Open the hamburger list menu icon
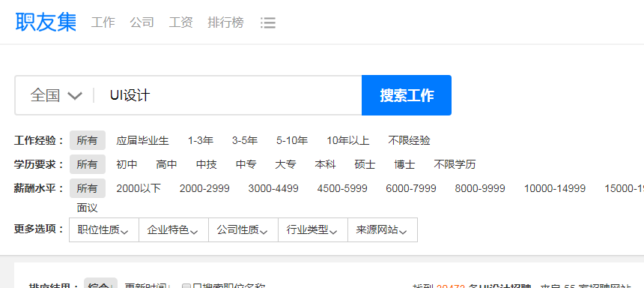Screen dimensions: 644x288 [x=268, y=22]
